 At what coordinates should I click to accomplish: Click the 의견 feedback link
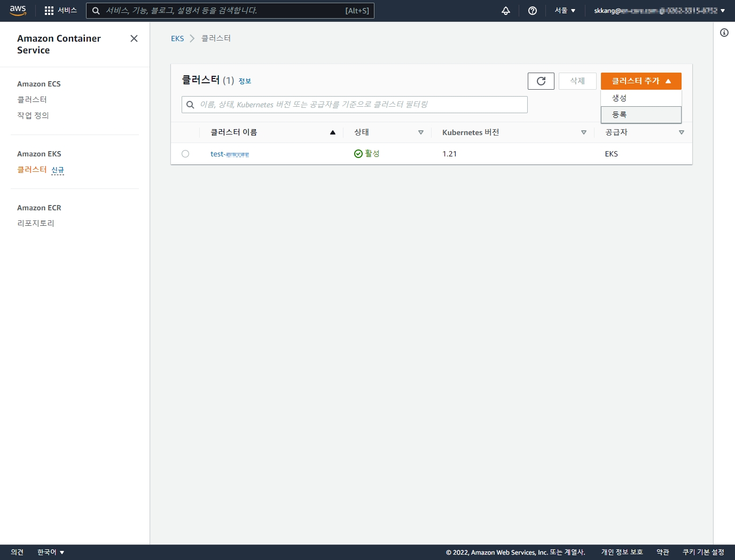17,552
